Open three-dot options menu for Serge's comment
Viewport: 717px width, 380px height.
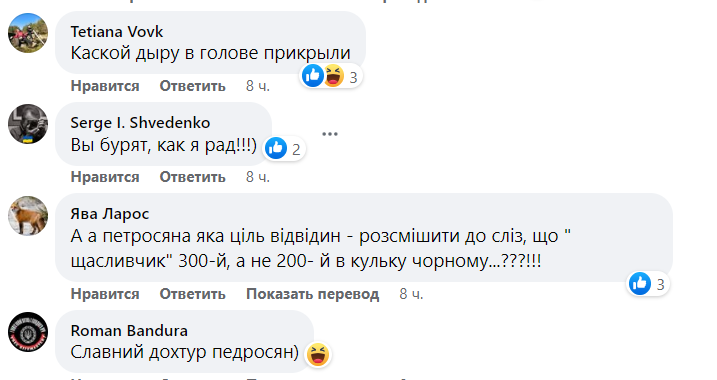coord(330,134)
